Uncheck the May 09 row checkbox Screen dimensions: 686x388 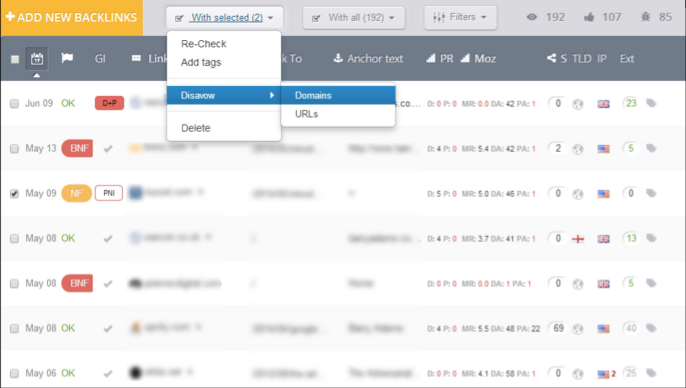pos(14,193)
